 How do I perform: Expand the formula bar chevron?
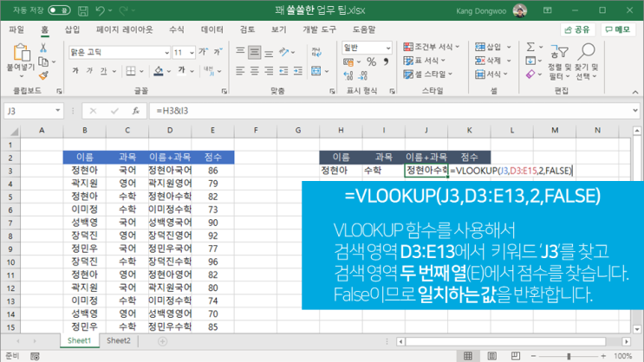[x=635, y=110]
